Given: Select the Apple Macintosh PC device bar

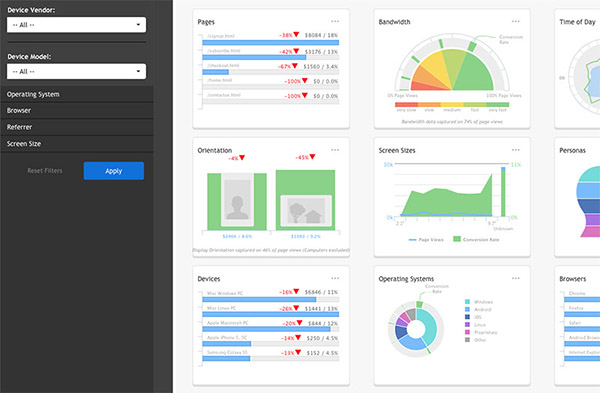Looking at the screenshot, I should [x=266, y=329].
